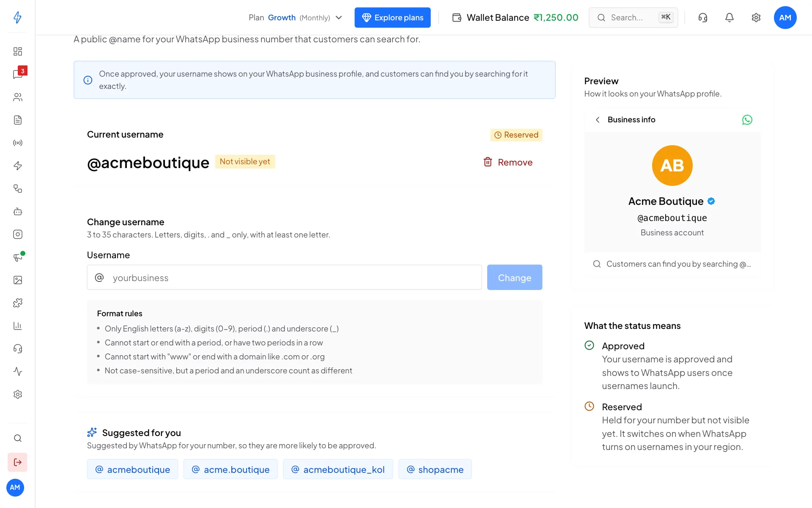Open the headset support icon in sidebar
Image resolution: width=812 pixels, height=508 pixels.
(x=17, y=348)
